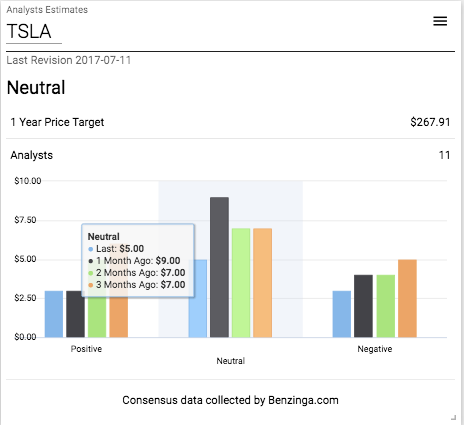Screen dimensions: 464x425
Task: Click tooltip line '2 Months Ago: $7.00'
Action: coord(137,273)
